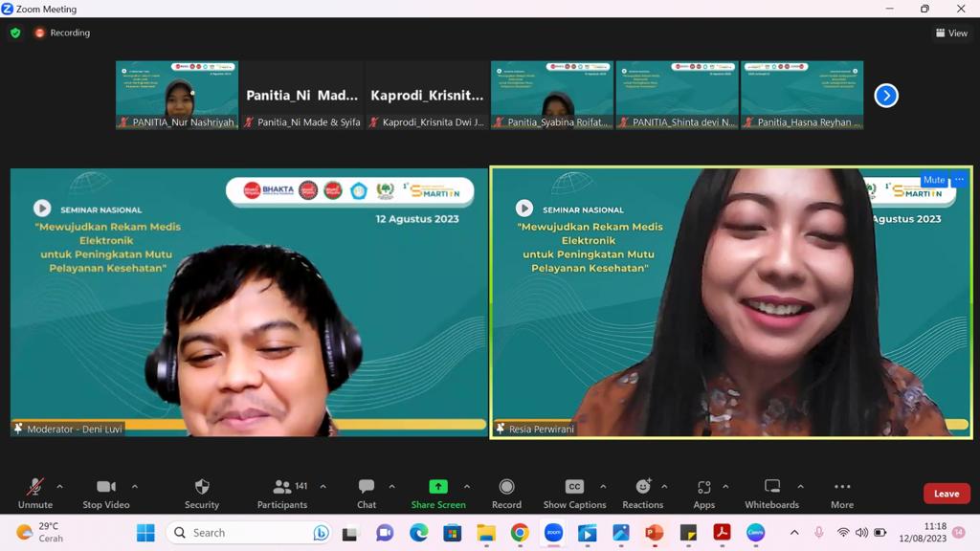Leave the meeting
Viewport: 980px width, 551px height.
(947, 494)
